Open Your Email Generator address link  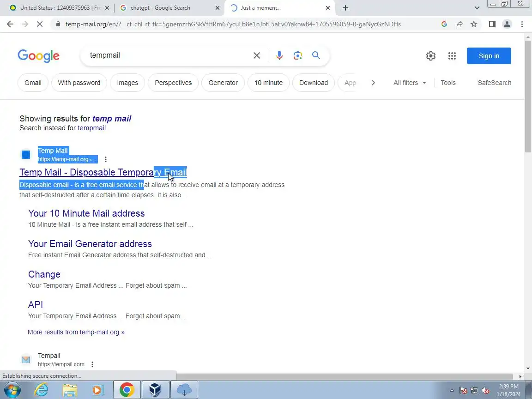(90, 244)
